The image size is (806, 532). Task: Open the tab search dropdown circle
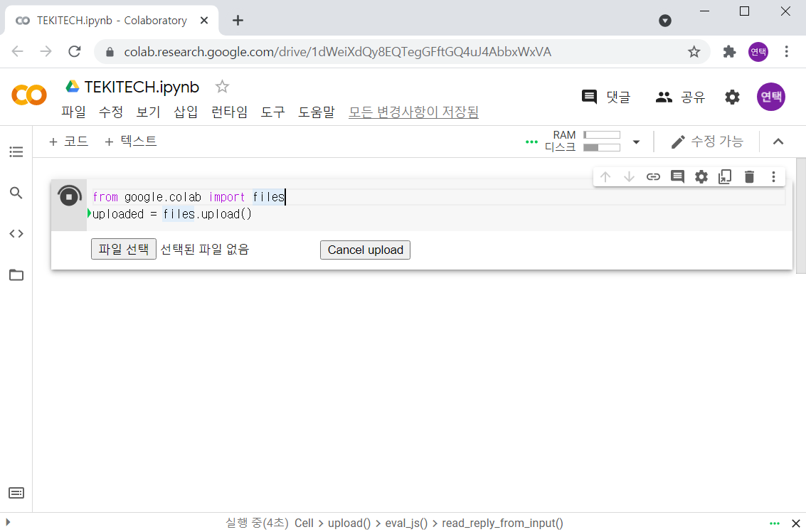(x=665, y=21)
